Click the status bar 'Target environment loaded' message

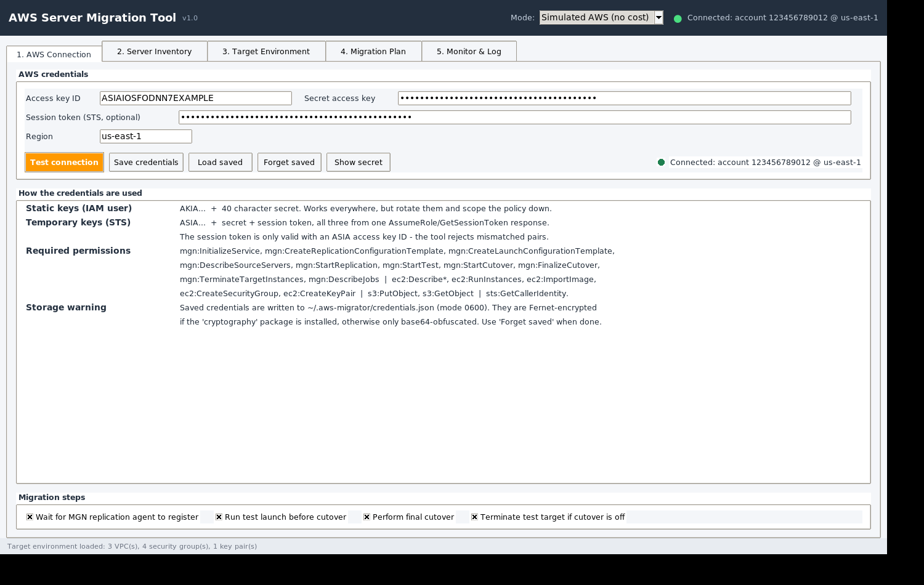point(132,546)
